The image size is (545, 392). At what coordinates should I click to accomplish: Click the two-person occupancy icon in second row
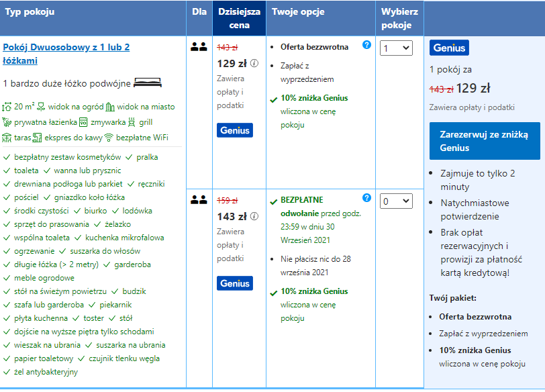coord(199,199)
